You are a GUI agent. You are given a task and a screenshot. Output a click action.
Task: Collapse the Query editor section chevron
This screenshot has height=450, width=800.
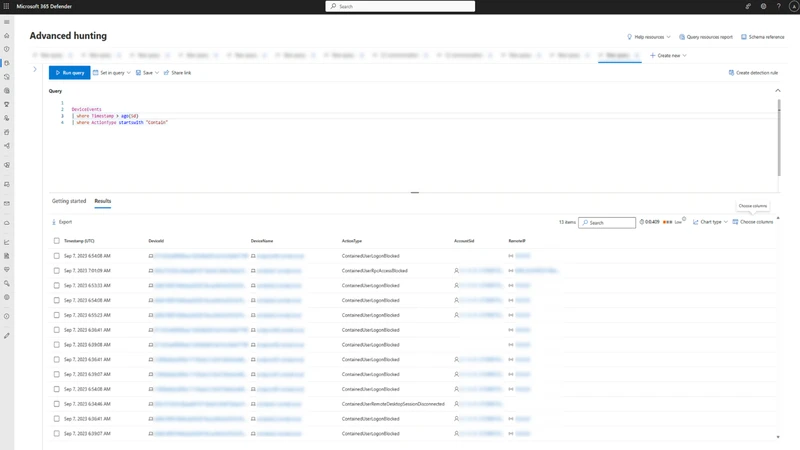[x=778, y=91]
